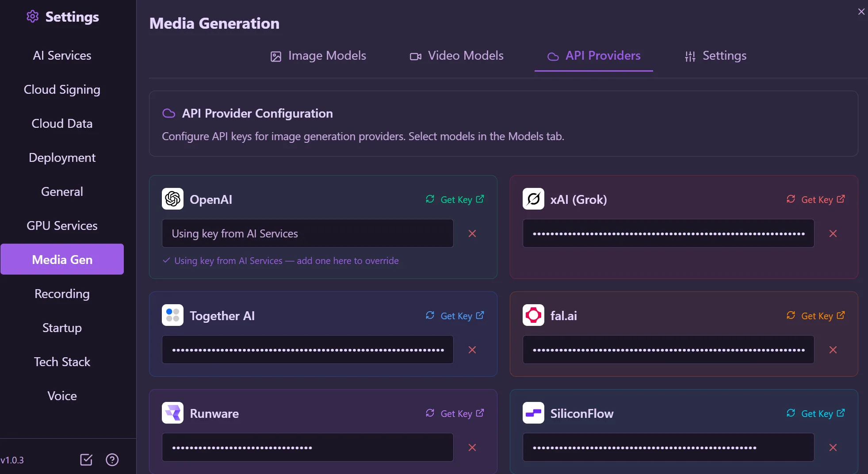Open the Settings tab in Media Generation
This screenshot has height=474, width=868.
coord(715,56)
